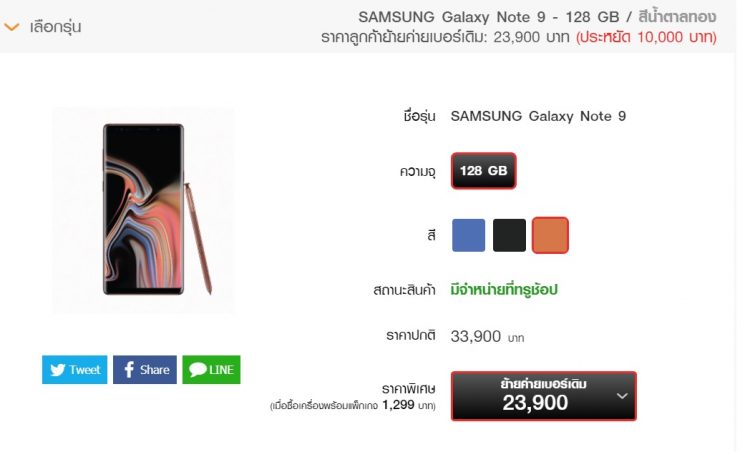Click the Galaxy Note 9 product image
The height and width of the screenshot is (452, 750).
[x=143, y=209]
